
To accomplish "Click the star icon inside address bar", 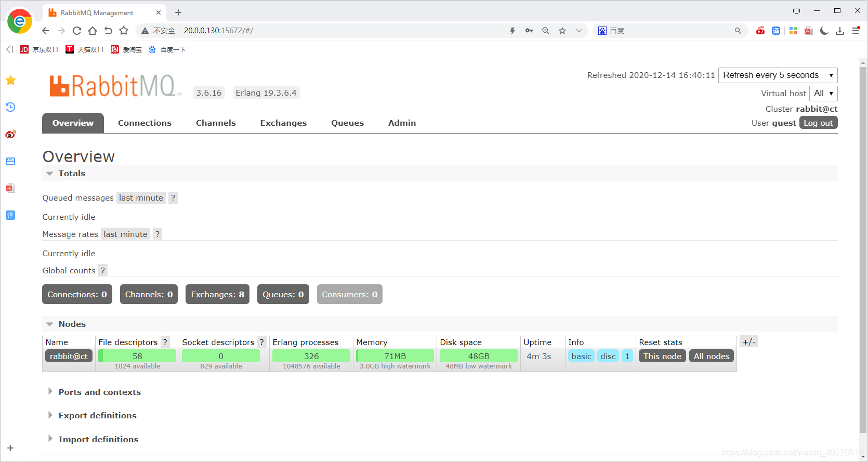I will pos(562,31).
